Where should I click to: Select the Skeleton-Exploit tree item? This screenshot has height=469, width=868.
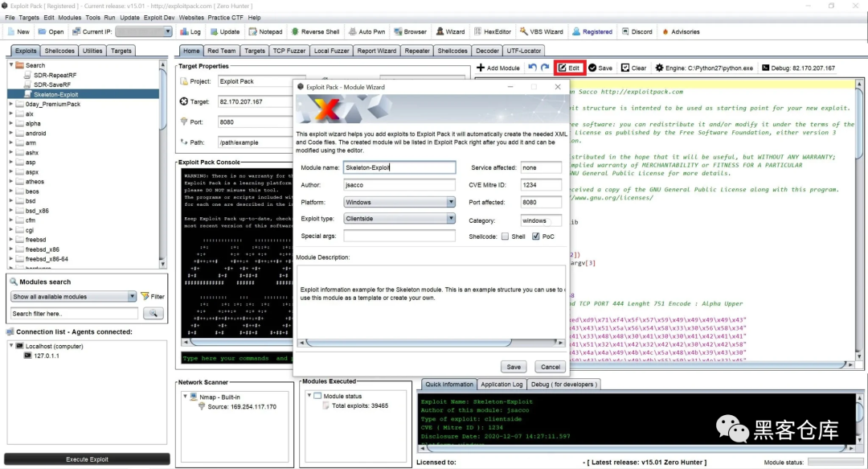(x=56, y=94)
